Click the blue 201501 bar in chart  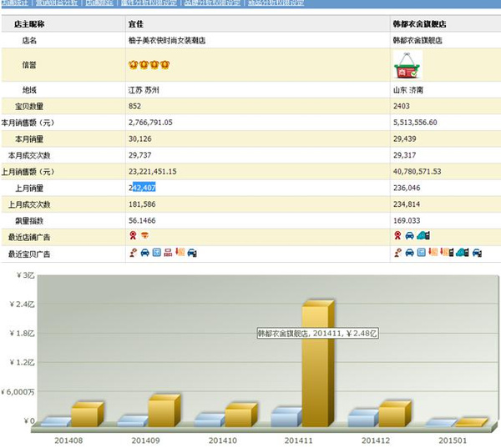[x=441, y=423]
